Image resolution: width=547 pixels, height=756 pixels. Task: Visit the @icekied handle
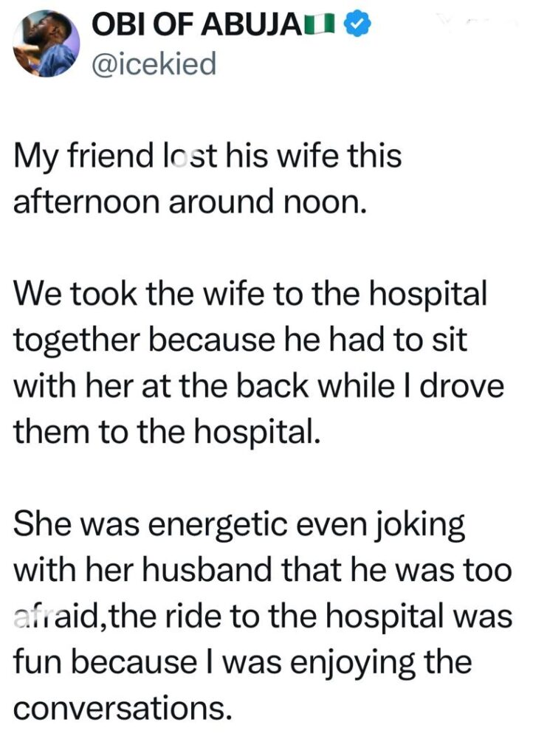point(154,63)
